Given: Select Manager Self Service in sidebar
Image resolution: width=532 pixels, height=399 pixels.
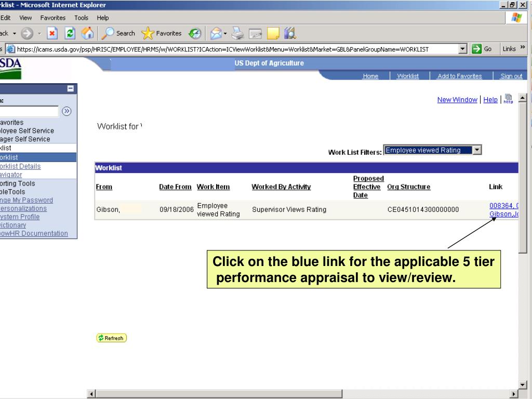Looking at the screenshot, I should 25,139.
